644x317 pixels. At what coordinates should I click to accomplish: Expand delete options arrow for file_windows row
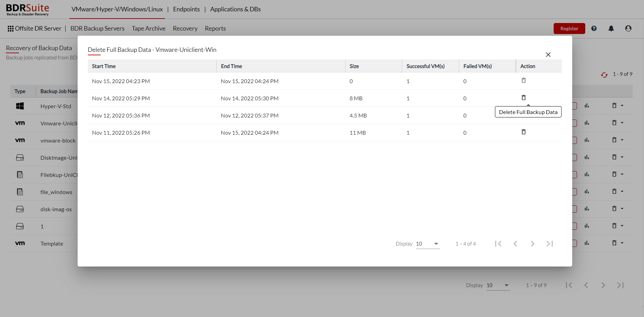pyautogui.click(x=622, y=192)
